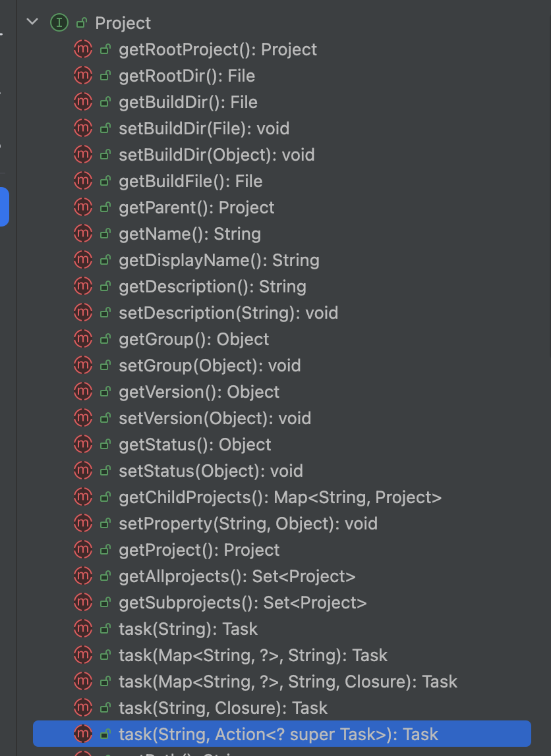Viewport: 551px width, 756px height.
Task: Select the task(String, Closure) method
Action: click(x=223, y=707)
